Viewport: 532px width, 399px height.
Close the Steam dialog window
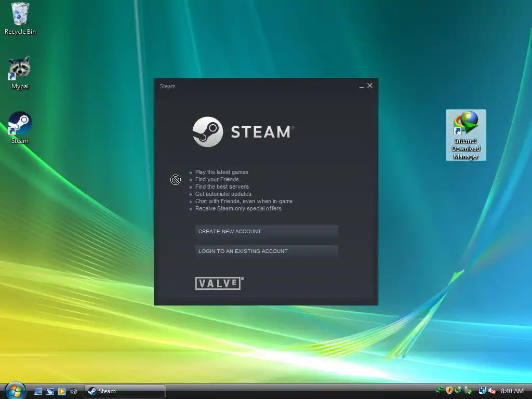coord(370,86)
